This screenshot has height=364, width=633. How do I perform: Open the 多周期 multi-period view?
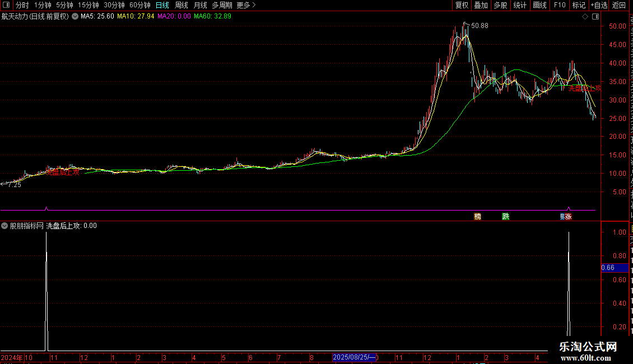tap(222, 5)
